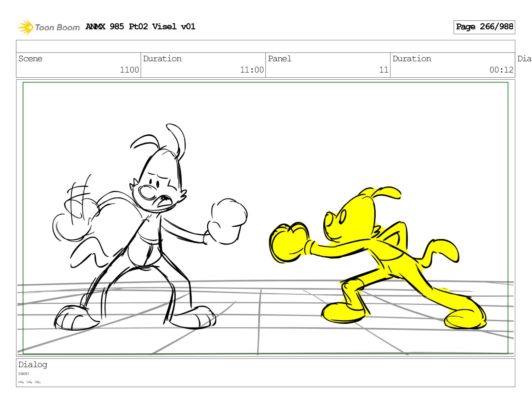The image size is (532, 411).
Task: Click the 'Panel' label
Action: click(280, 59)
